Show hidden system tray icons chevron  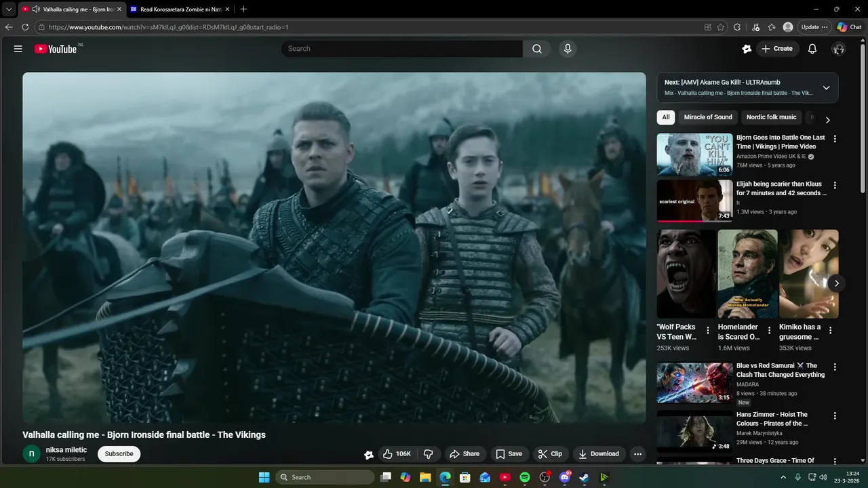[x=783, y=477]
